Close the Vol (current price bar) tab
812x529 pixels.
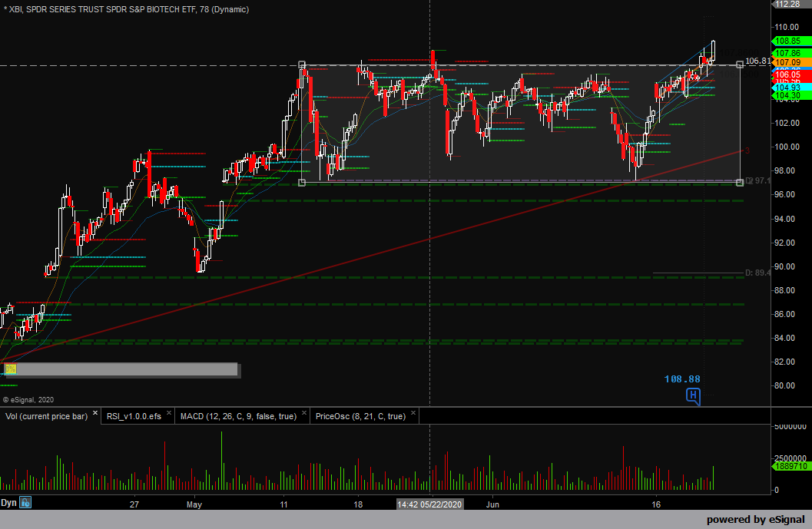point(95,413)
